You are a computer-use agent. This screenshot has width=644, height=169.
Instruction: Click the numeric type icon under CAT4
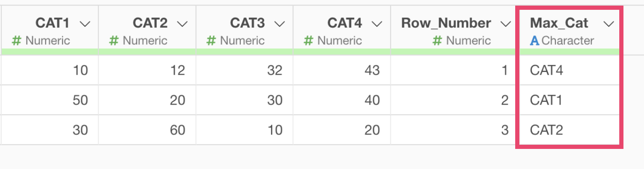click(308, 41)
